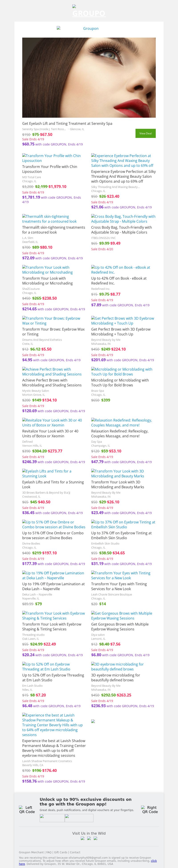Screen dimensions: 178x868
Task: Open the Botox or Xeomin deal image link
Action: pyautogui.click(x=52, y=422)
